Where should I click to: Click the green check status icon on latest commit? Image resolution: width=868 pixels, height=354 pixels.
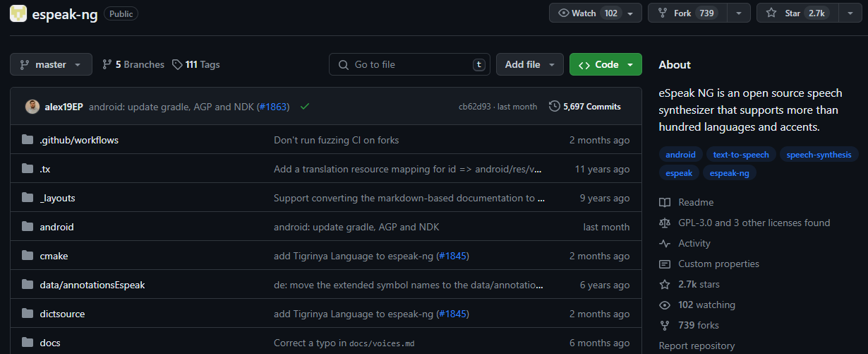(x=305, y=107)
